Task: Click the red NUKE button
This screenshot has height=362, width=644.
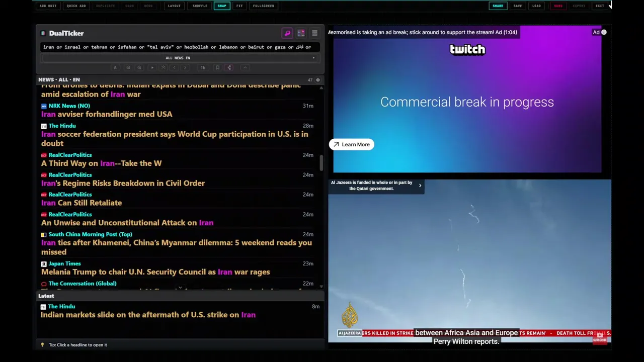Action: pos(558,6)
